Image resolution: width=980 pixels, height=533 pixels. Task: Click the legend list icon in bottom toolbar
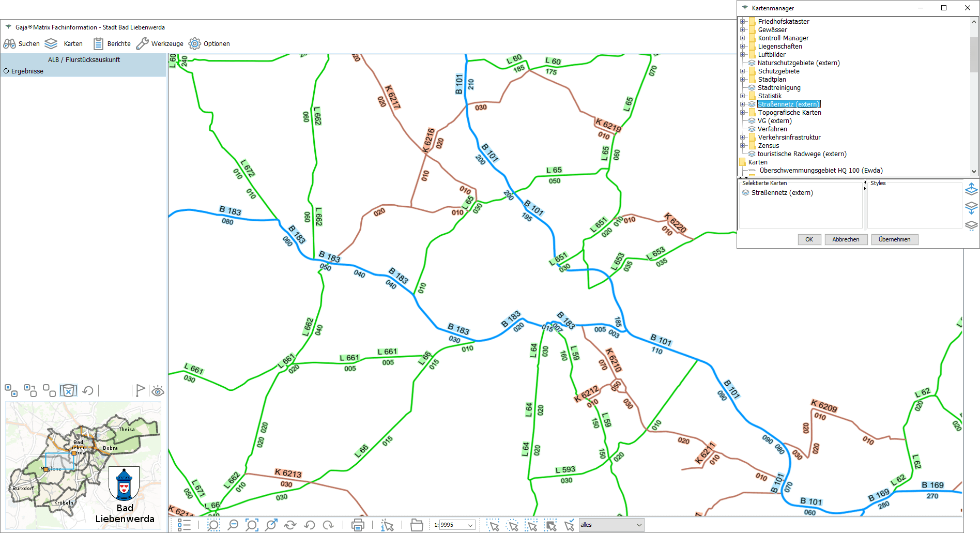184,525
